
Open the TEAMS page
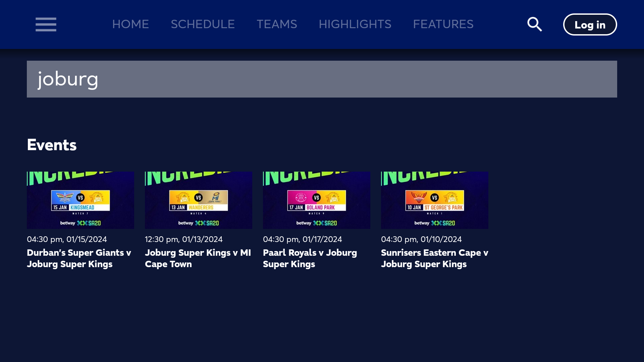[x=277, y=24]
